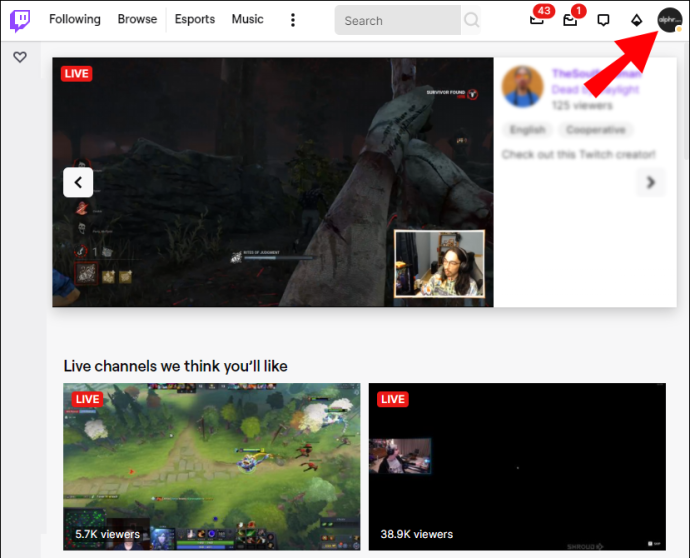Click the 'Check out this Twitch creator!' text

[579, 154]
